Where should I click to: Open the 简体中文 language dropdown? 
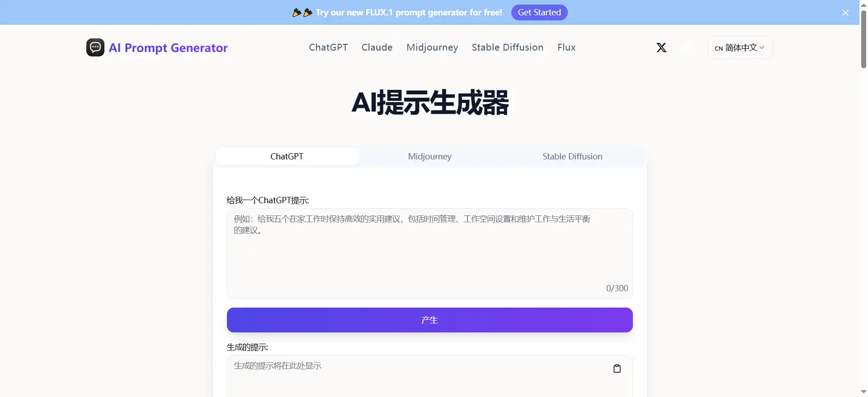pyautogui.click(x=740, y=47)
